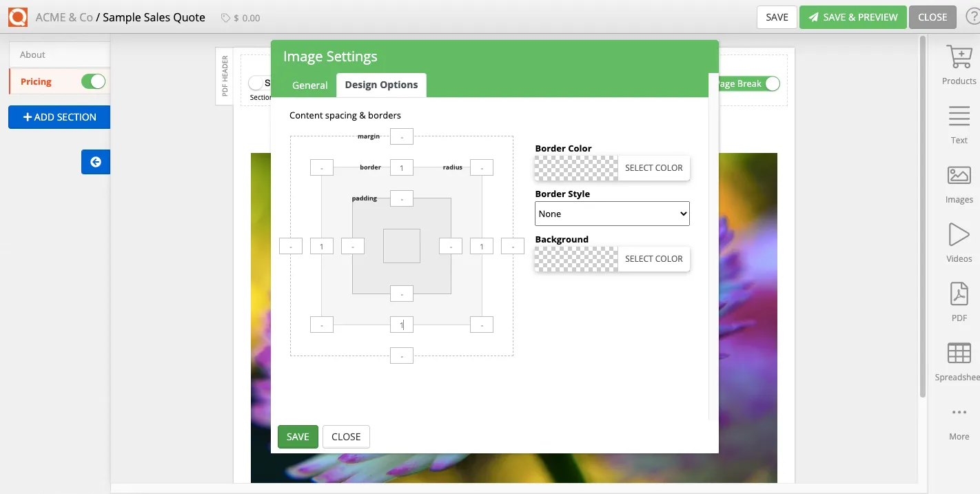Select a Background color via SELECT COLOR
This screenshot has height=494, width=980.
tap(653, 258)
